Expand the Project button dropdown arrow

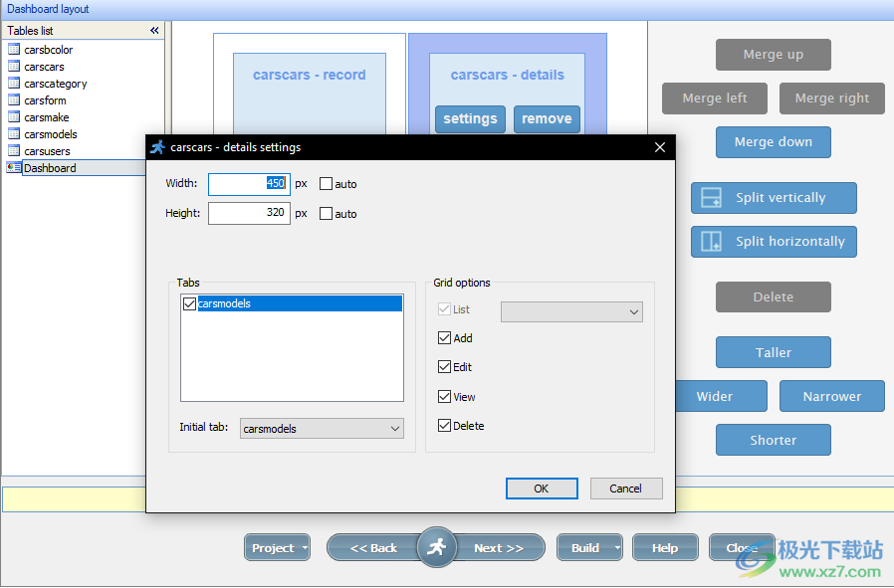point(305,548)
